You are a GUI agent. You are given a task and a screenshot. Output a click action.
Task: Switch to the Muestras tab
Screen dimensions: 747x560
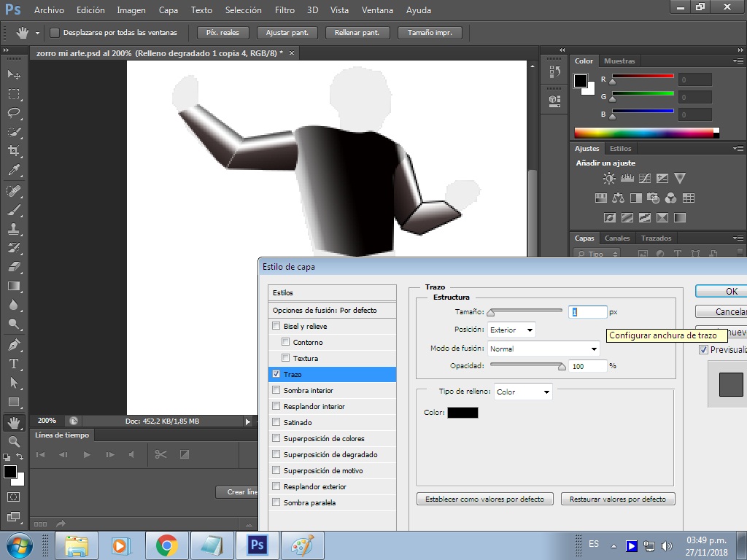619,61
